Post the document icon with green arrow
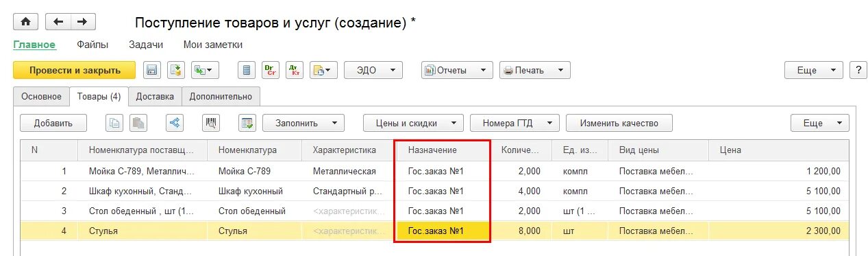 tap(176, 70)
